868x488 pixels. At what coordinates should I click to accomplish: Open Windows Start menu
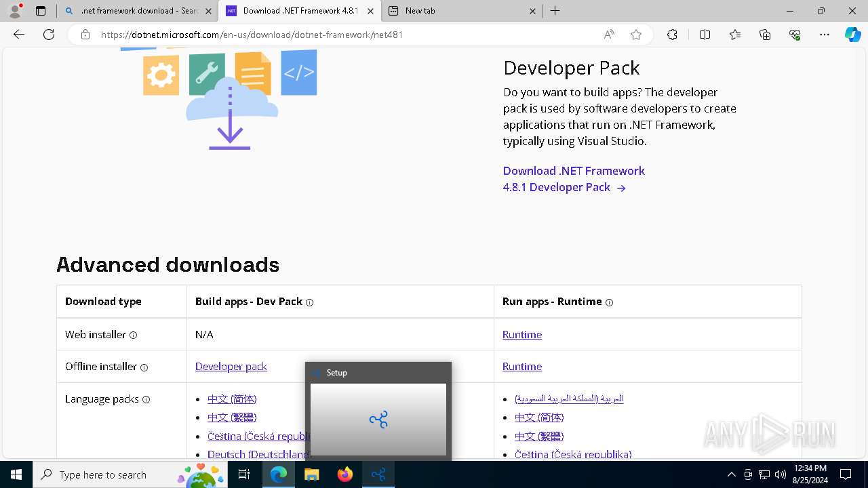16,474
